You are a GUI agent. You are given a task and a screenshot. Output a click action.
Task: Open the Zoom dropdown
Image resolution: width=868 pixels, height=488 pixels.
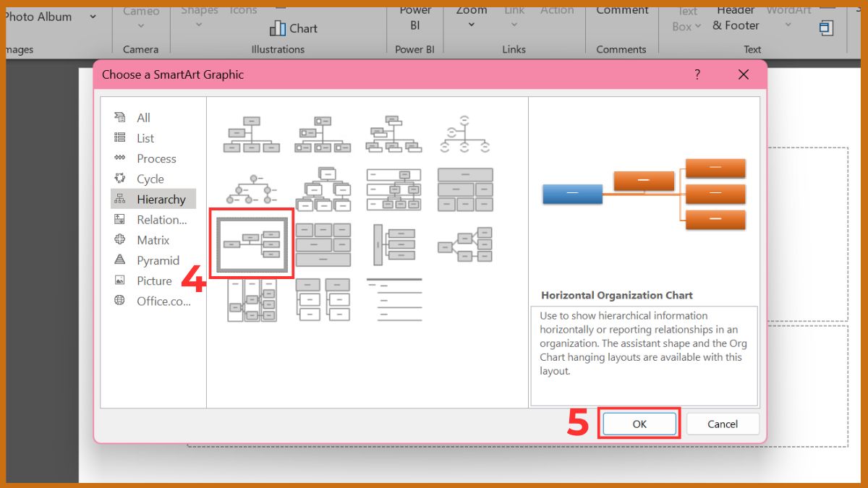pos(470,24)
